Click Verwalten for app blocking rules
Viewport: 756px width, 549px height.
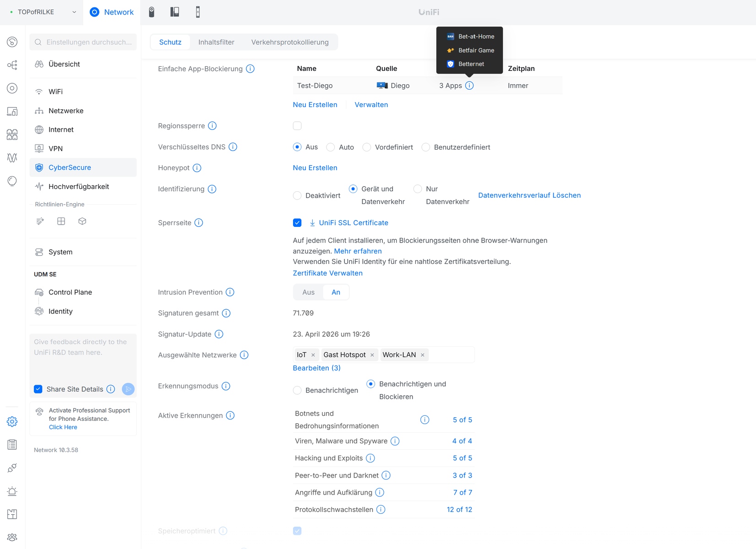tap(371, 105)
